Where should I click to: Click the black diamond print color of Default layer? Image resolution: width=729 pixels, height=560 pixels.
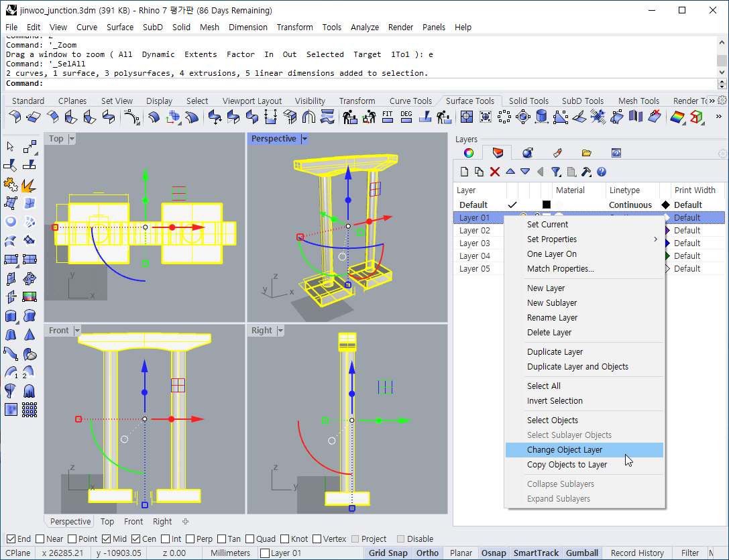click(666, 205)
